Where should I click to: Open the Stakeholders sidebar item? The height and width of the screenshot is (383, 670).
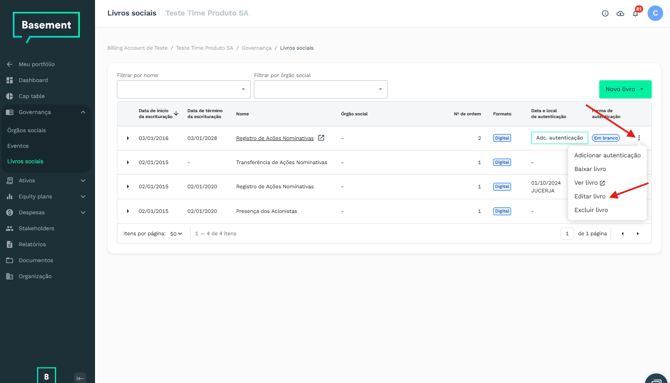click(30, 228)
